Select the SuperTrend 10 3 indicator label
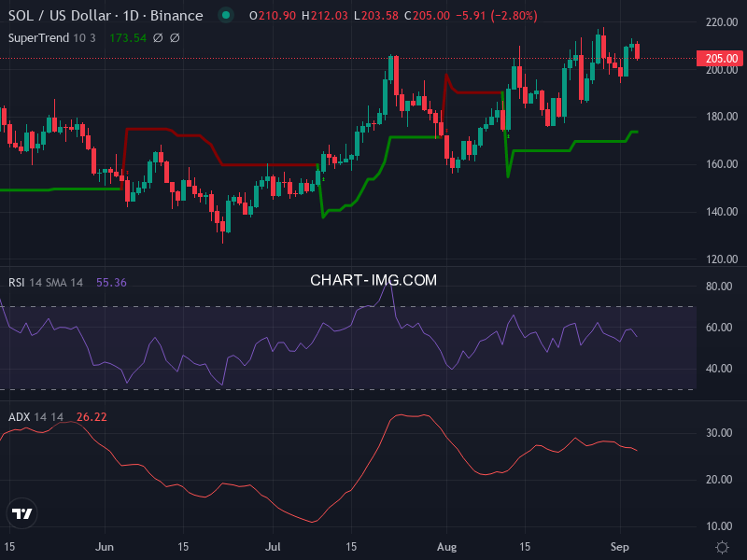Screen dimensions: 747x560 (52, 37)
